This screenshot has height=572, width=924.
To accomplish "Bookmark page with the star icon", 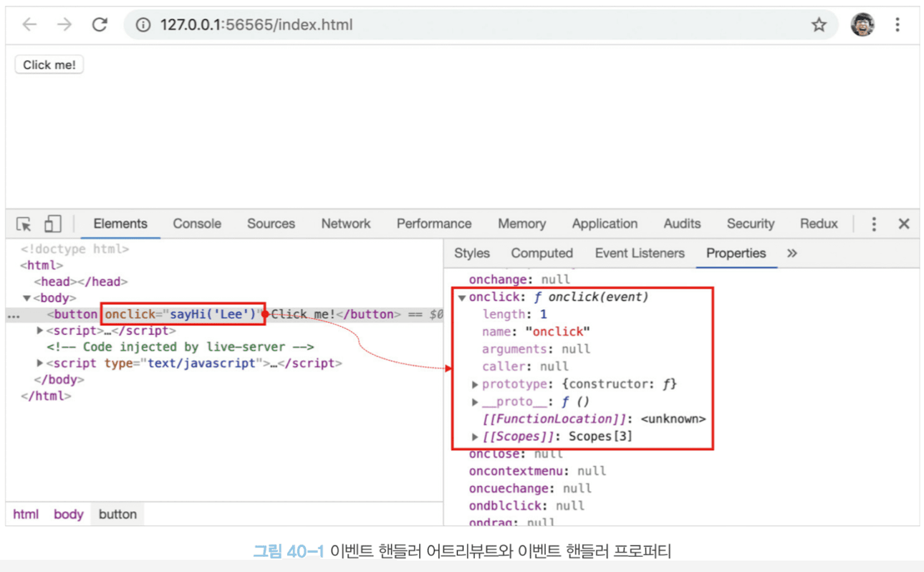I will coord(819,25).
